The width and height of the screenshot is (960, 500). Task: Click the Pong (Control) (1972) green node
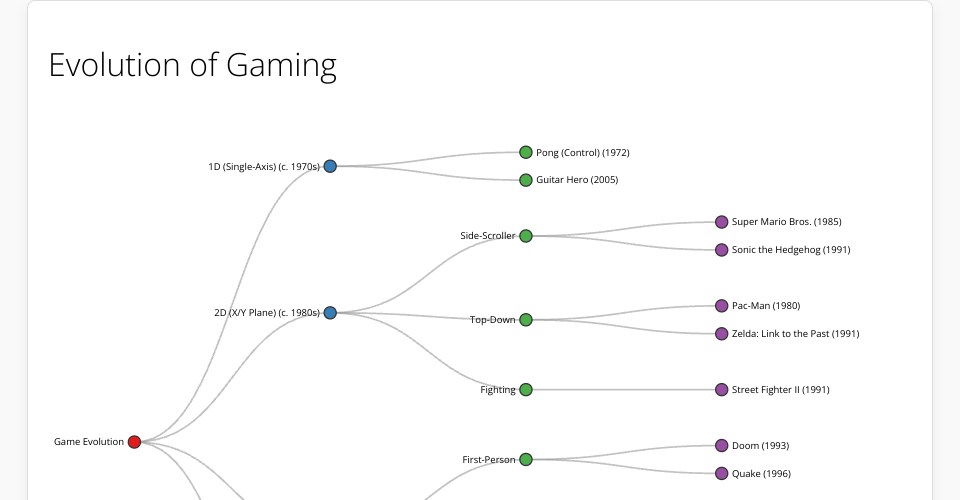[526, 153]
